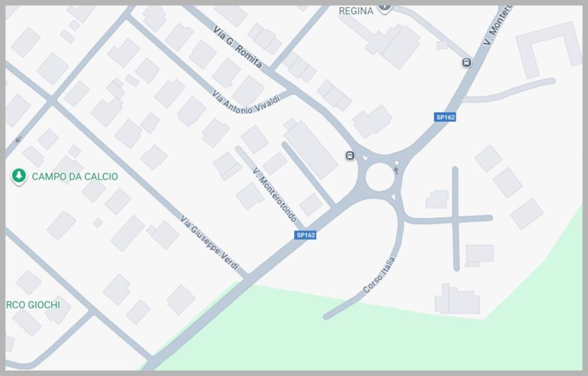588x376 pixels.
Task: Select the bus stop icon beside the roundabout
Action: [x=350, y=155]
